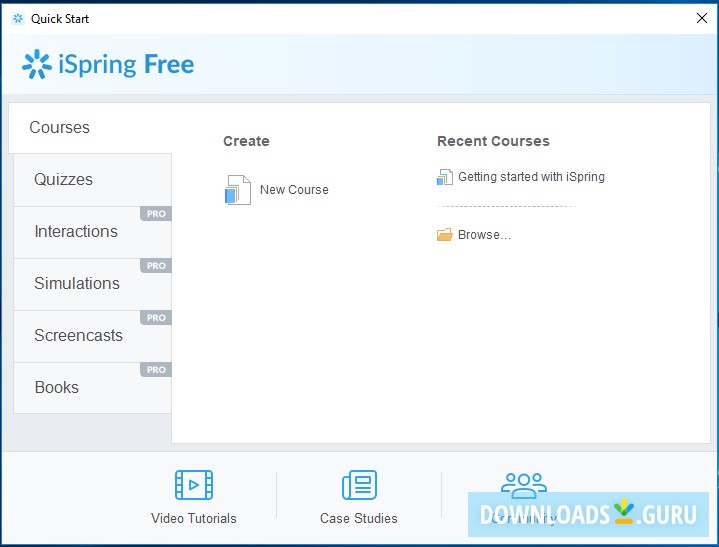Open the Books tab
The height and width of the screenshot is (547, 719).
[x=93, y=387]
